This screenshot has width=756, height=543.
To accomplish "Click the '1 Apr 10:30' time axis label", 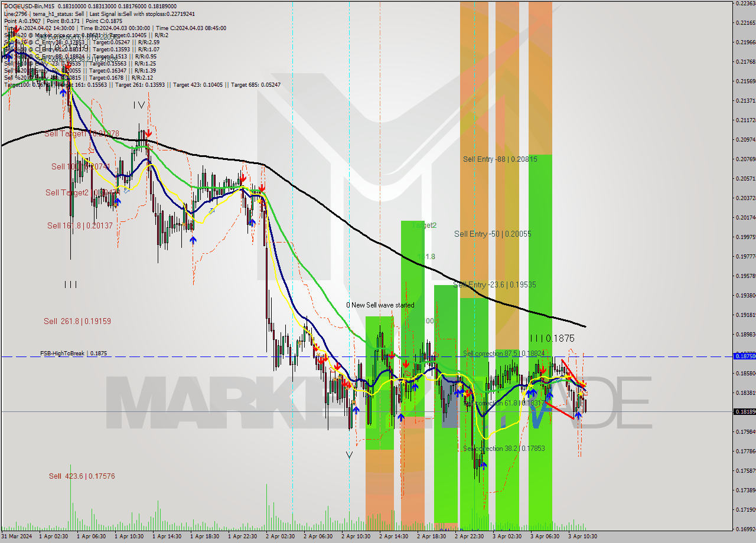I will [x=129, y=537].
